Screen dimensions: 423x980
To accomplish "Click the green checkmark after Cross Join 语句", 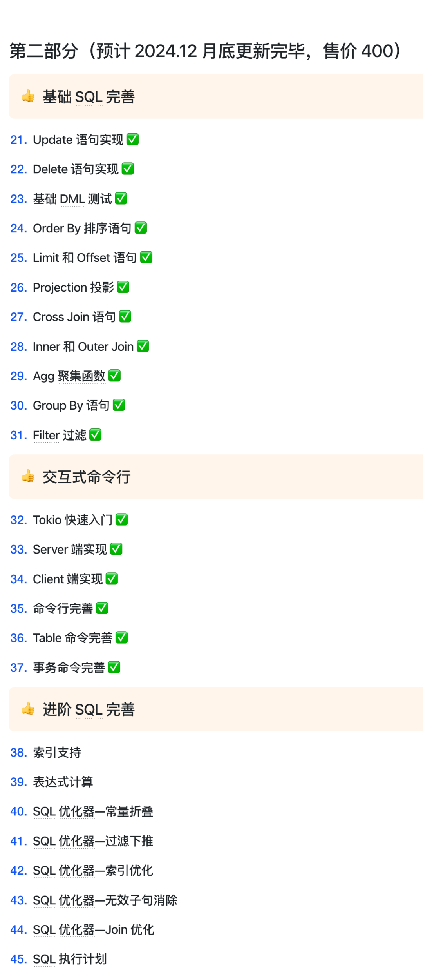I will (x=125, y=316).
